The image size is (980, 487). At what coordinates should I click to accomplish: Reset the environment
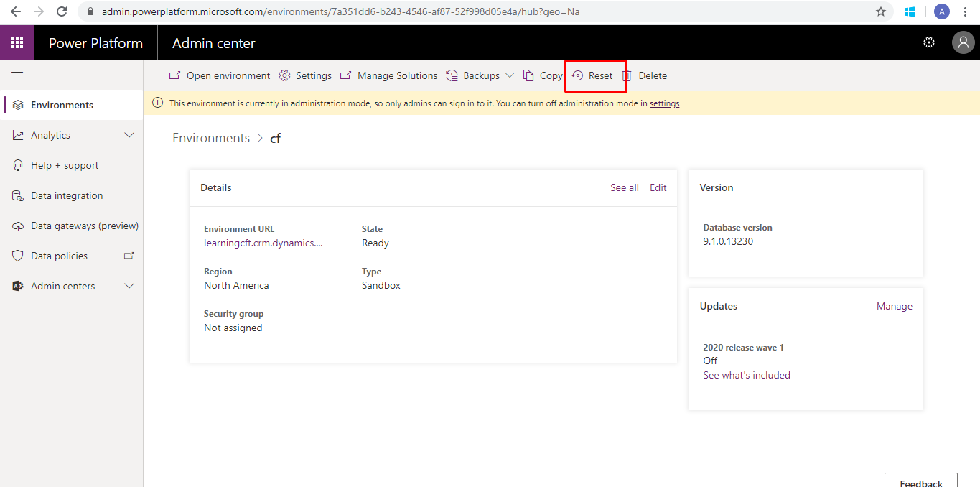pyautogui.click(x=592, y=75)
